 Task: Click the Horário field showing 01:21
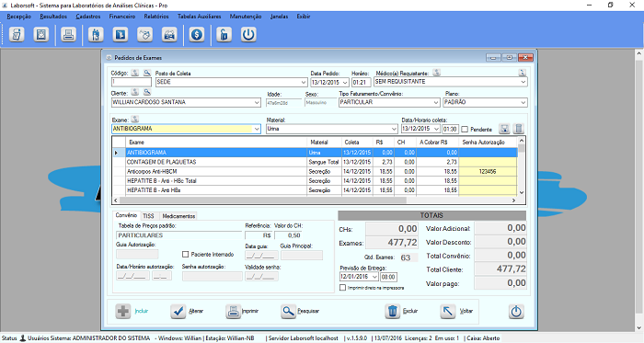click(x=361, y=83)
